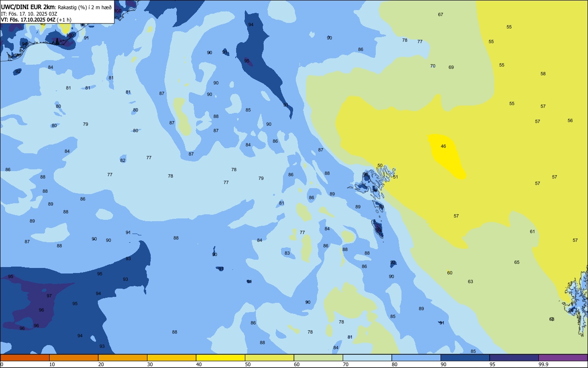Click the 67 value on the map

pos(441,15)
